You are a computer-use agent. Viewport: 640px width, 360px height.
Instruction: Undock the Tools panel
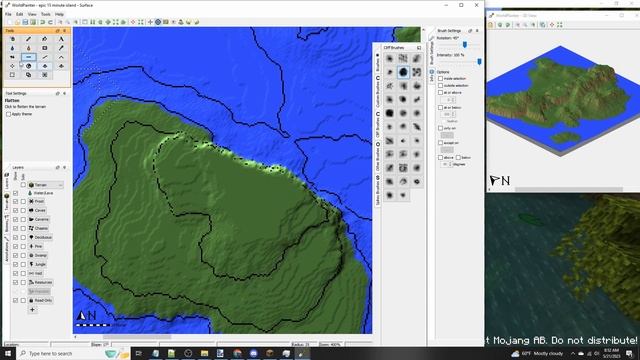58,31
